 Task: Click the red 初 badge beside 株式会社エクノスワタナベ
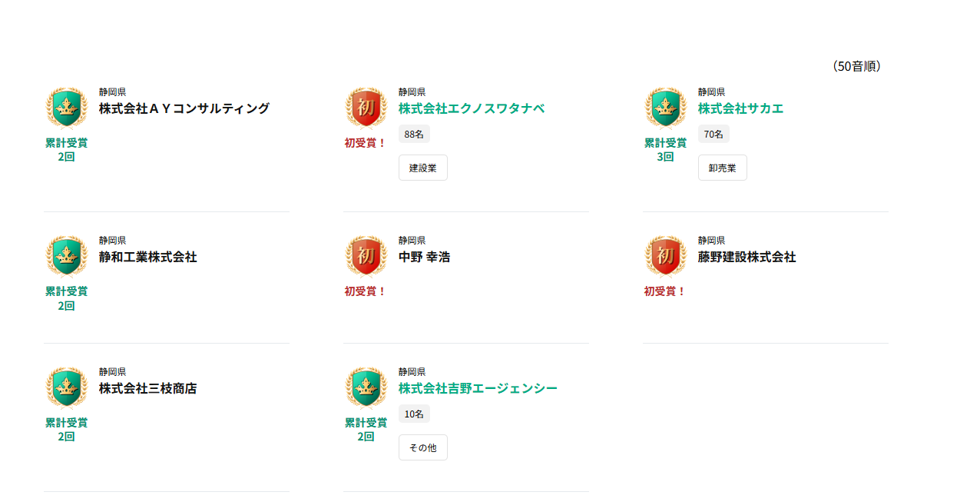coord(366,107)
